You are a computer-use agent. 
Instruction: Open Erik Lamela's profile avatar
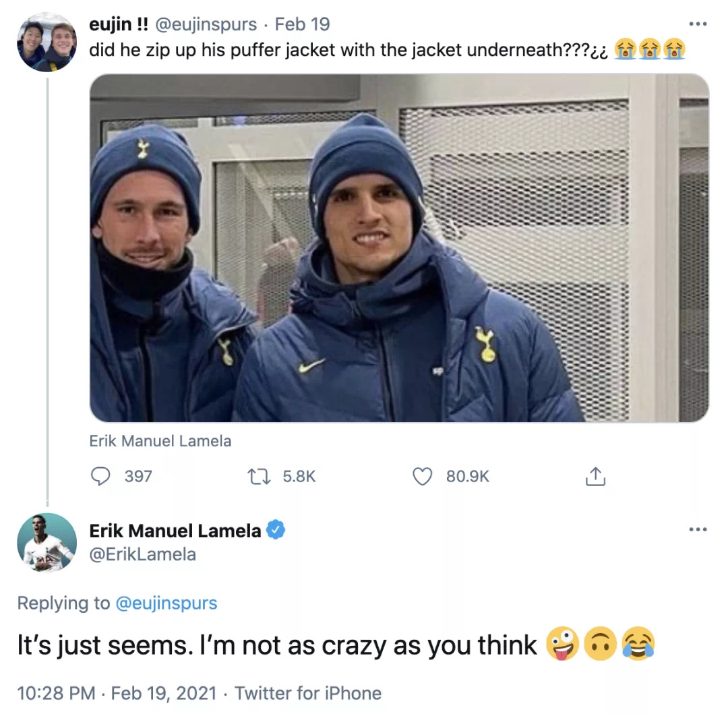(47, 542)
